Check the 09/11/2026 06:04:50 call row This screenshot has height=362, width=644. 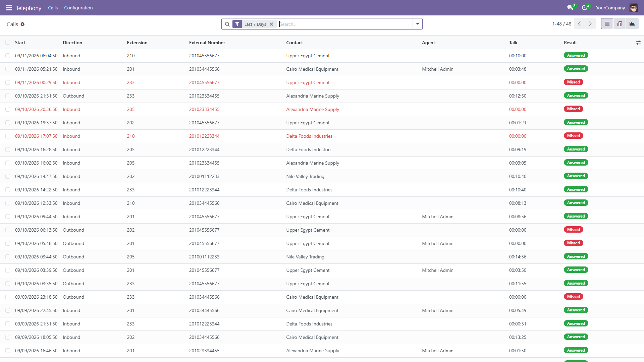(x=8, y=56)
